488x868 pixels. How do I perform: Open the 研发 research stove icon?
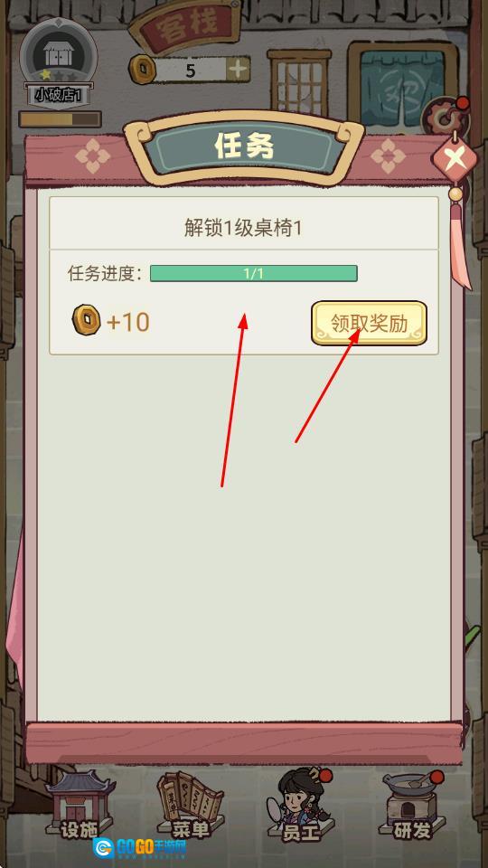pos(412,805)
